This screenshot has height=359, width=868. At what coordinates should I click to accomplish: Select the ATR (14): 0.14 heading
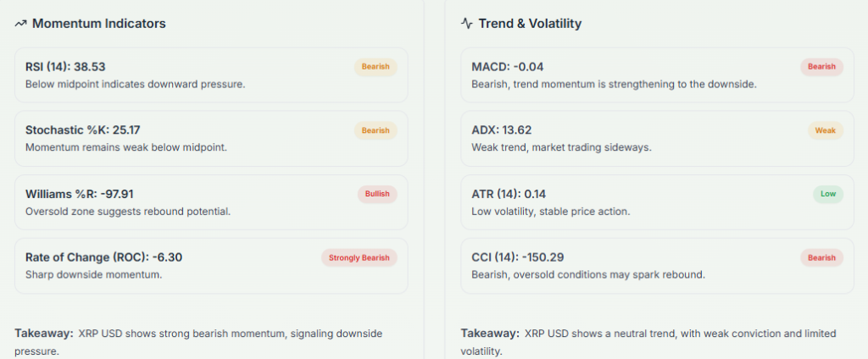tap(510, 195)
